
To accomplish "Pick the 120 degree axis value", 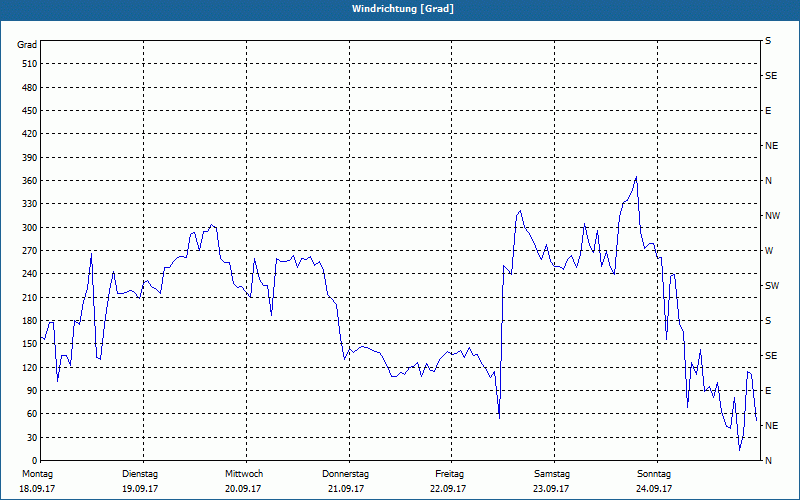I will point(30,367).
